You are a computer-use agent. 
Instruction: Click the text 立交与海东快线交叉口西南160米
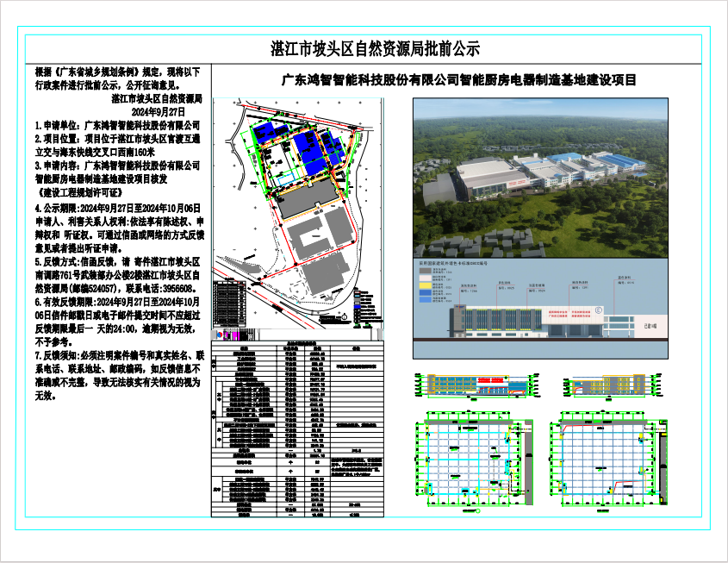(x=95, y=152)
